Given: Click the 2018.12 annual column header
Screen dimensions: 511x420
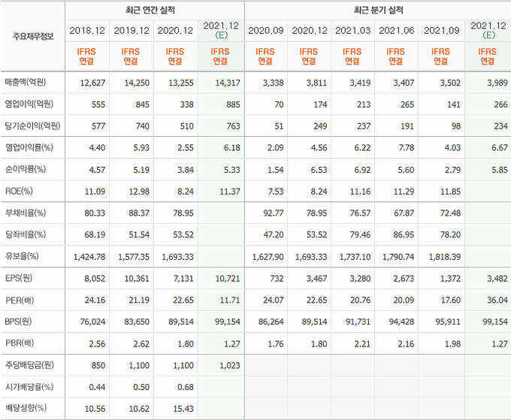Looking at the screenshot, I should pos(87,31).
